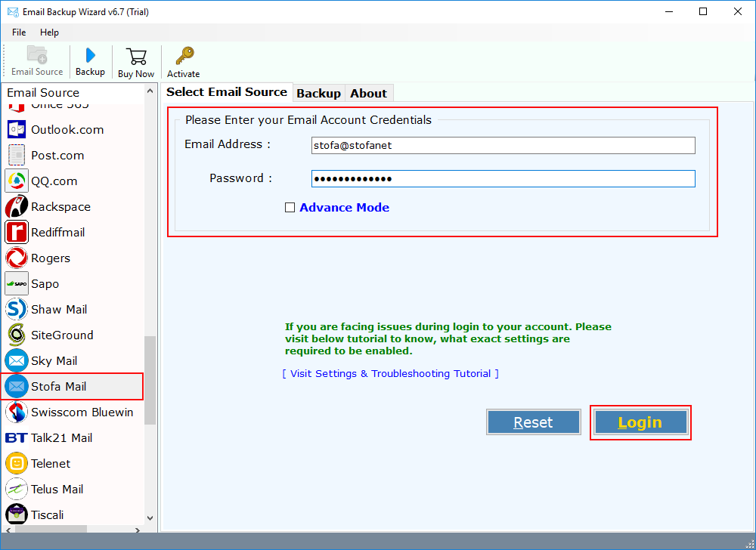The height and width of the screenshot is (550, 756).
Task: Select SiteGround text entry
Action: coord(62,335)
